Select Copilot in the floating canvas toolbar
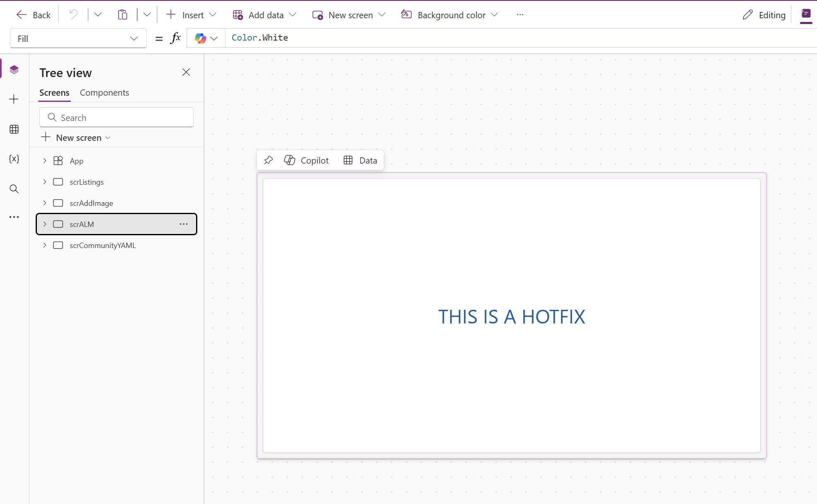 (307, 160)
